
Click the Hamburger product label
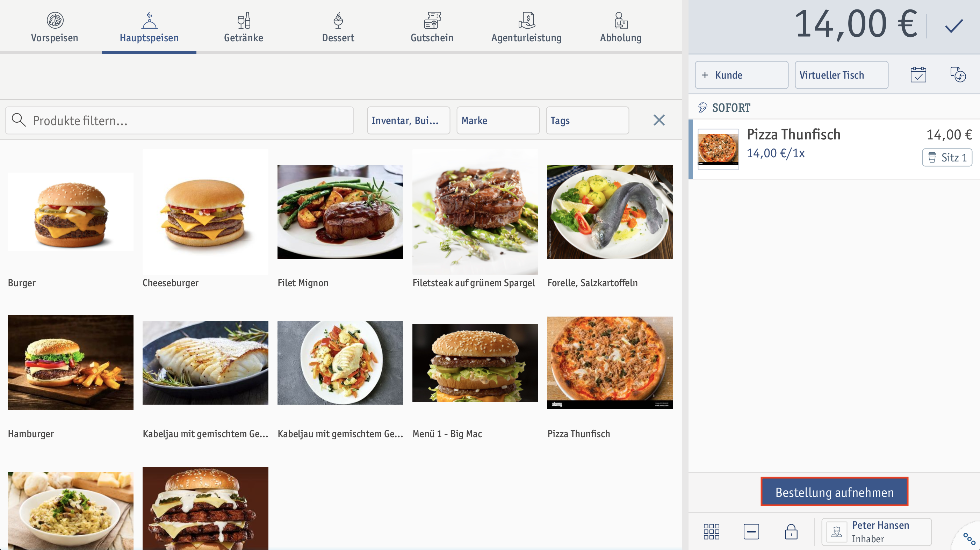click(x=31, y=434)
